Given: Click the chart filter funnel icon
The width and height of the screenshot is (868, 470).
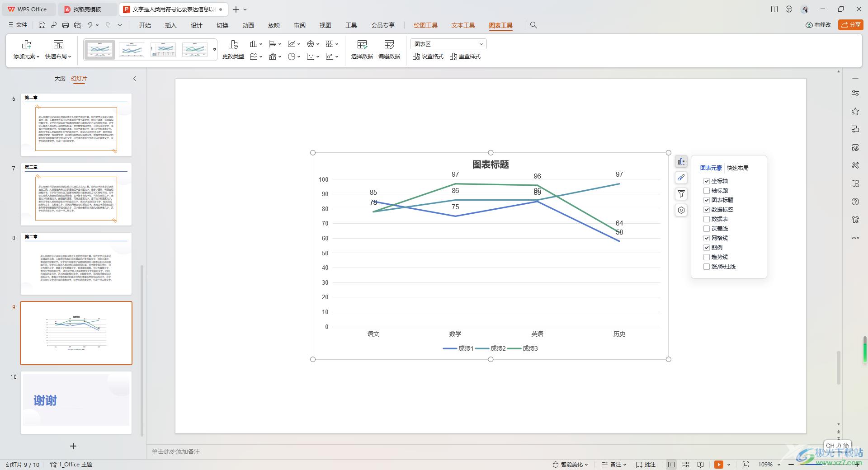Looking at the screenshot, I should pyautogui.click(x=681, y=194).
